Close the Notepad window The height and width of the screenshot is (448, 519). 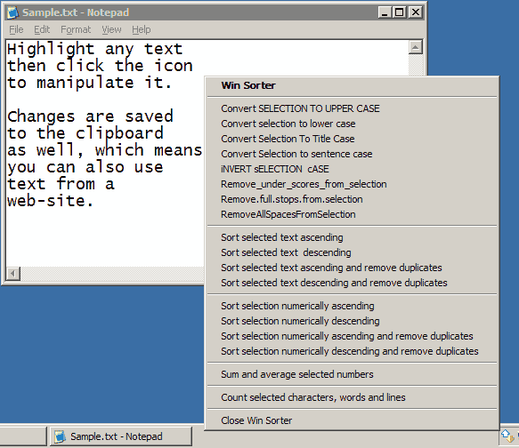coord(416,12)
